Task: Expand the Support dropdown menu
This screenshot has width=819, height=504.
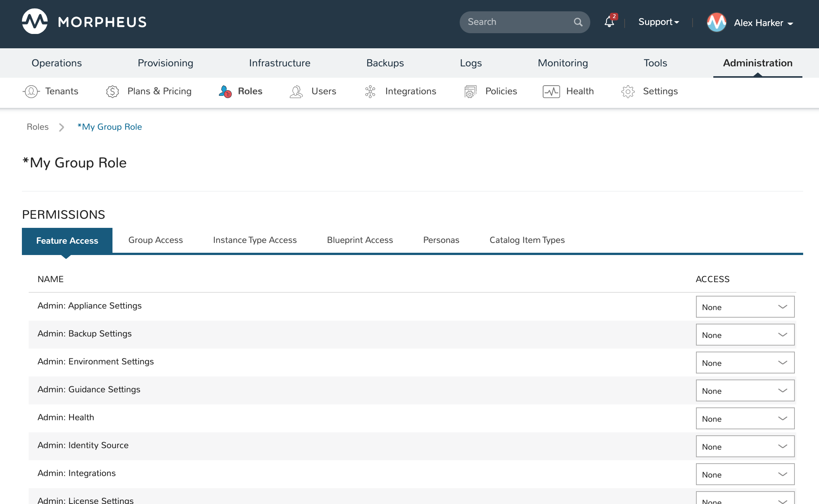Action: tap(658, 22)
